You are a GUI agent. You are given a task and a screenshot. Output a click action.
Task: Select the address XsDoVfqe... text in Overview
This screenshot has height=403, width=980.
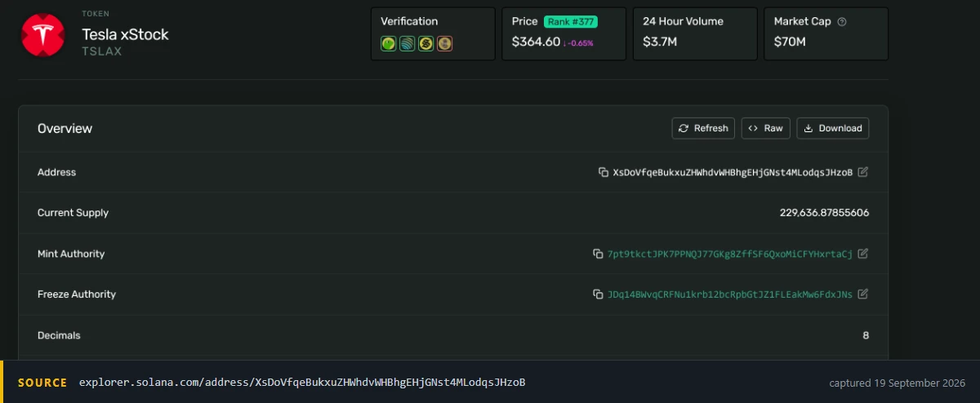733,172
